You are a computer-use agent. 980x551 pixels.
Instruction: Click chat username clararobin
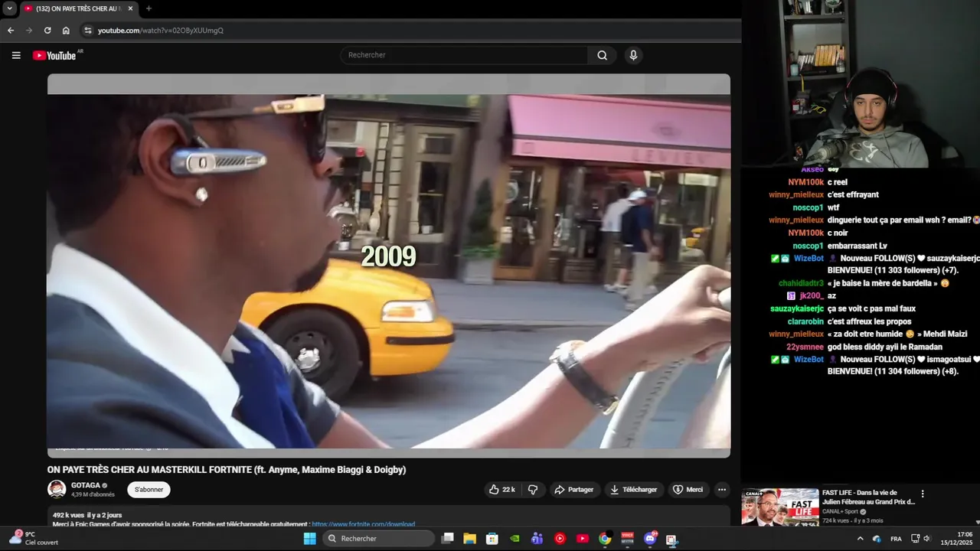pyautogui.click(x=805, y=322)
